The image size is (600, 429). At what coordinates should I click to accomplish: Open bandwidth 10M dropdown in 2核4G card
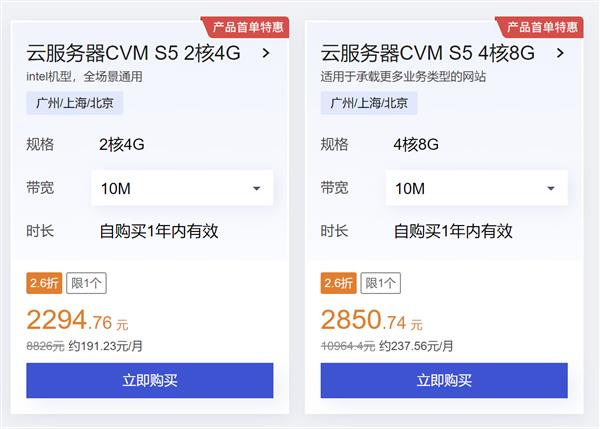[182, 188]
